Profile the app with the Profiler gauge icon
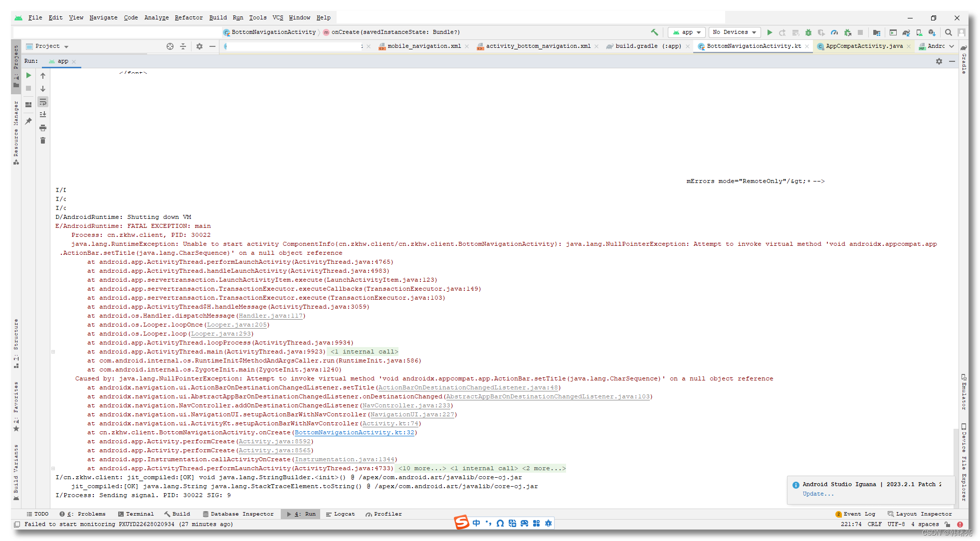 coord(835,32)
